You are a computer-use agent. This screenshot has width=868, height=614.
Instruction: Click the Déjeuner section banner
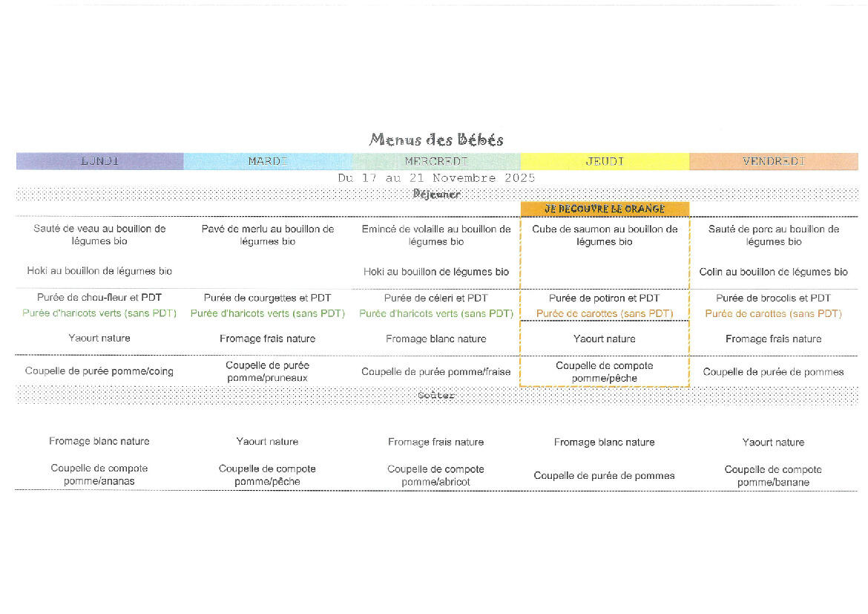436,195
